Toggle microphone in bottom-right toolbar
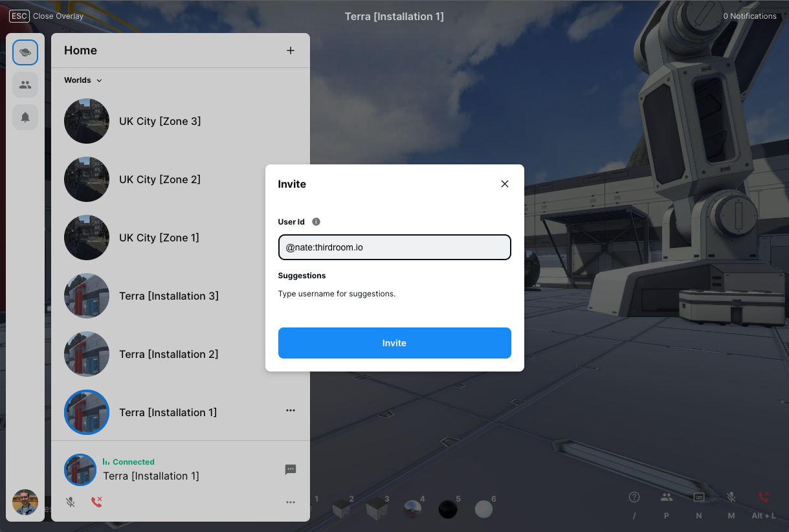The width and height of the screenshot is (789, 532). (731, 497)
